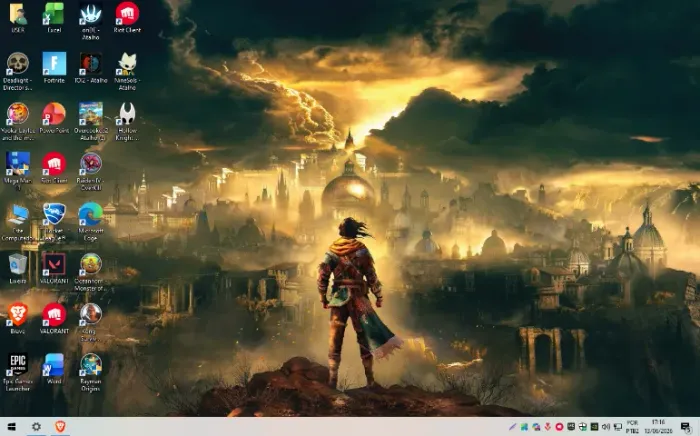700x436 pixels.
Task: Select the Epic Games Launcher shortcut
Action: coord(18,372)
